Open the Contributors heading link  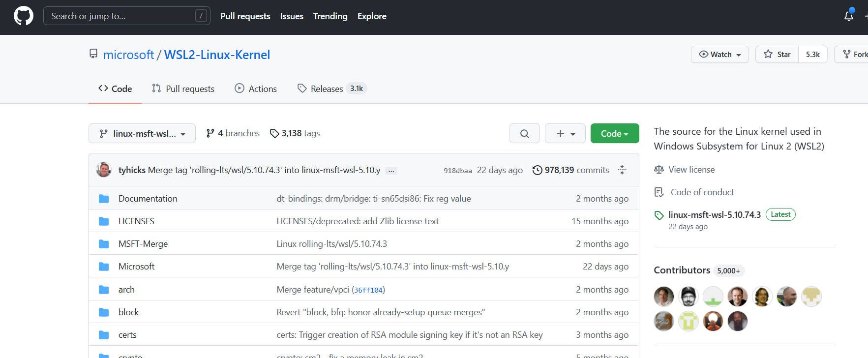point(682,270)
